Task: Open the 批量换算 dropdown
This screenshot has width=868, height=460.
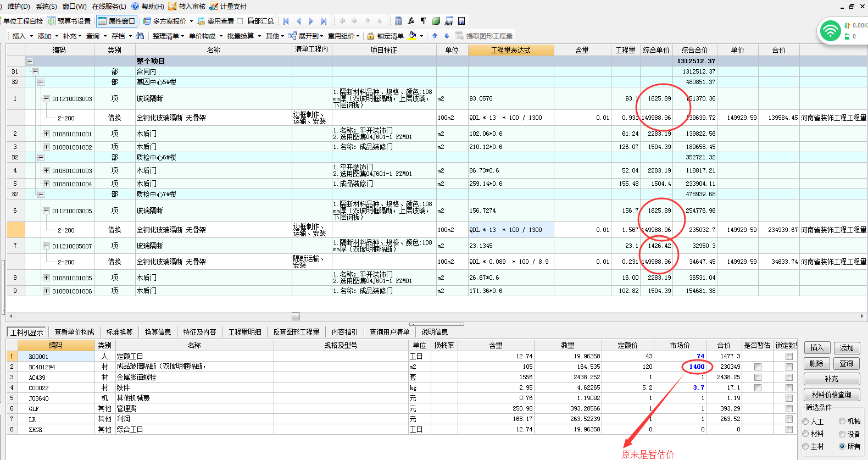Action: [x=259, y=36]
